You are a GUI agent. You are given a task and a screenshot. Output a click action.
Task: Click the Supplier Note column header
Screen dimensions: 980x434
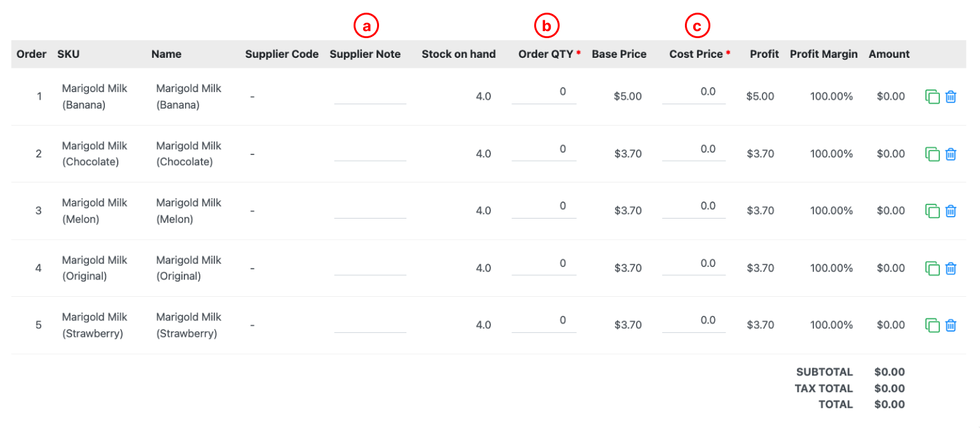(365, 54)
